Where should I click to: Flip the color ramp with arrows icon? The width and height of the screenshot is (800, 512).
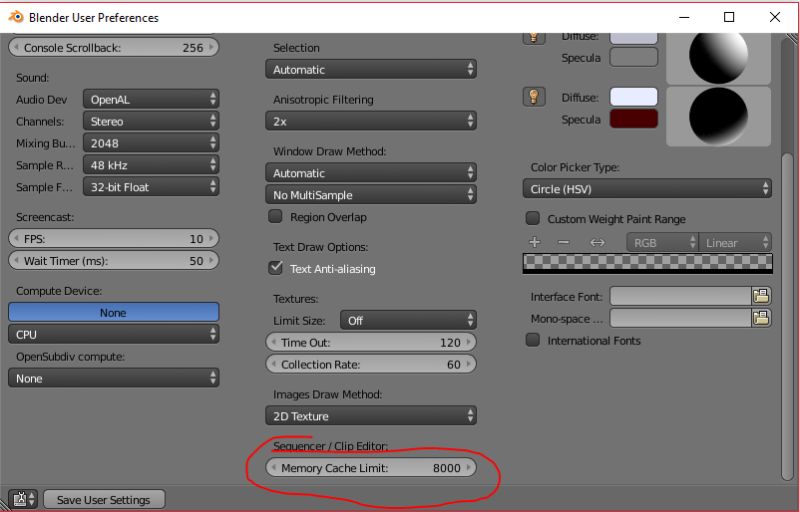pos(597,242)
